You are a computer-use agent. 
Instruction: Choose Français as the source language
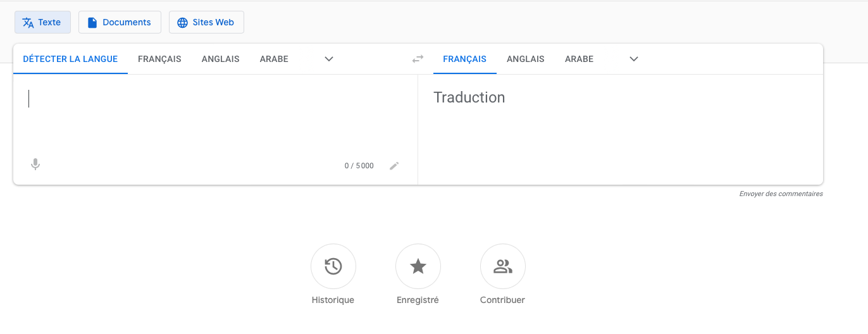click(159, 59)
